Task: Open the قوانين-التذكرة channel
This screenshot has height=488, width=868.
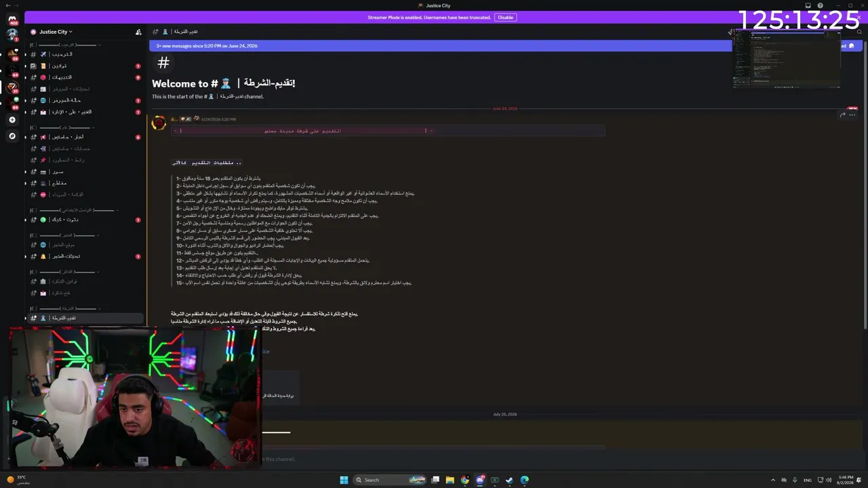Action: coord(85,281)
